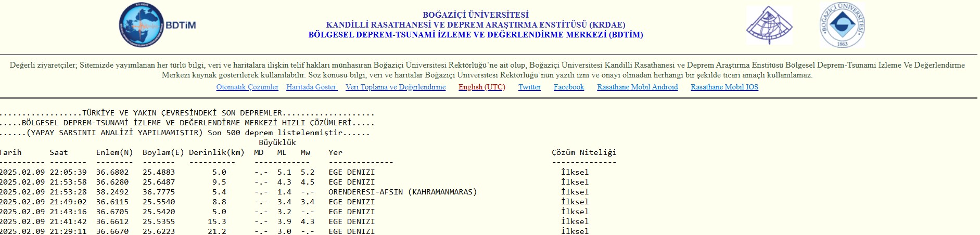The image size is (980, 235).
Task: Select the 21:53:58 EGE DENIZI earthquake row
Action: click(187, 182)
